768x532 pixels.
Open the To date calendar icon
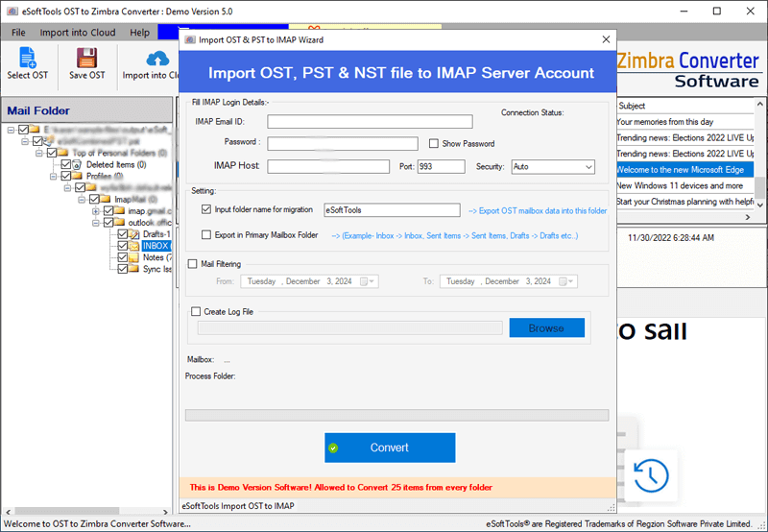pyautogui.click(x=563, y=281)
